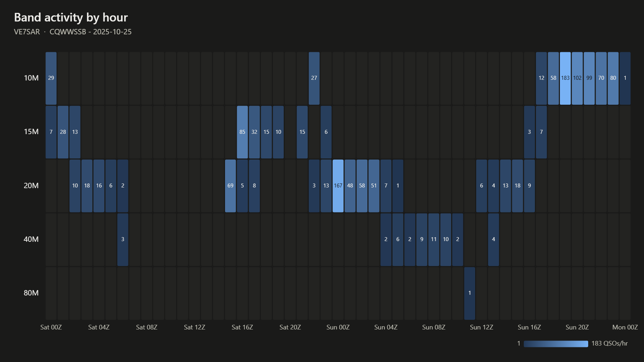The image size is (644, 362).
Task: Click the 58 cell in the 10M row
Action: point(553,78)
